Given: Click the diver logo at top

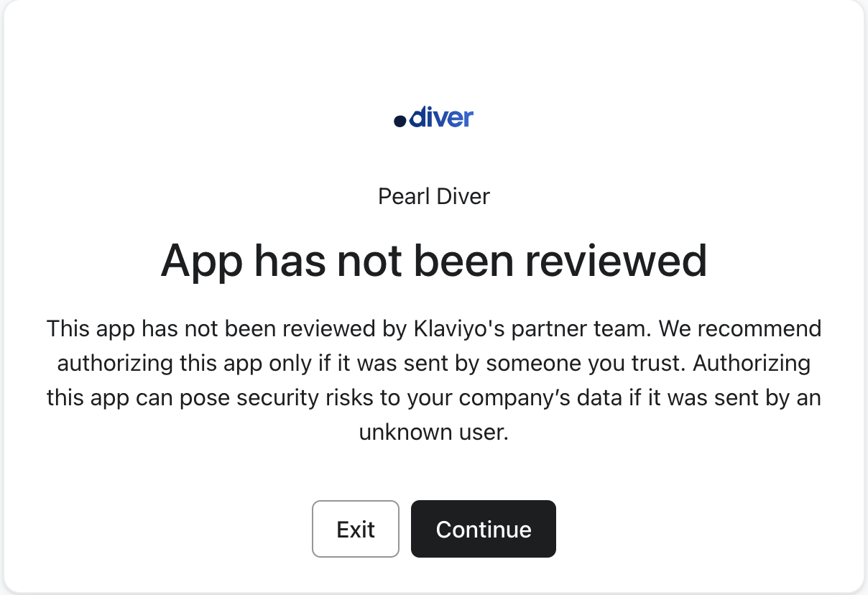Looking at the screenshot, I should pos(434,118).
